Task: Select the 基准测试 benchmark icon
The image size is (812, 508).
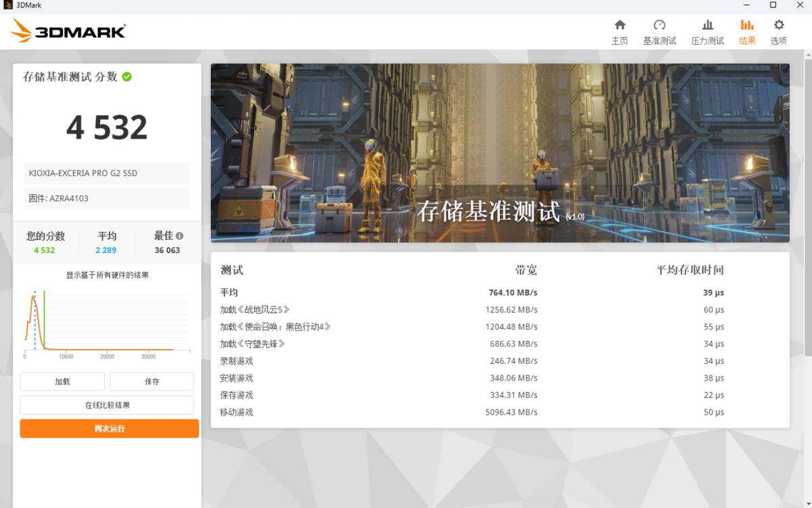Action: pos(660,30)
